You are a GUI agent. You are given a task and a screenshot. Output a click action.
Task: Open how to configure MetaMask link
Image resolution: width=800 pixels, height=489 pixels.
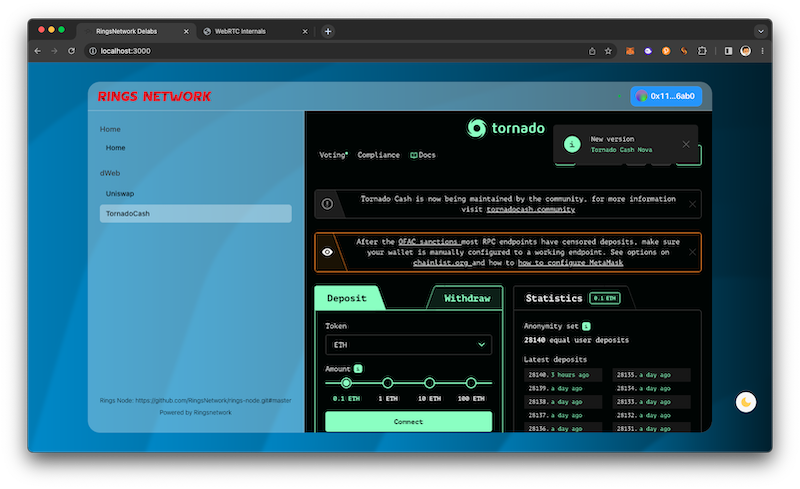pos(570,263)
